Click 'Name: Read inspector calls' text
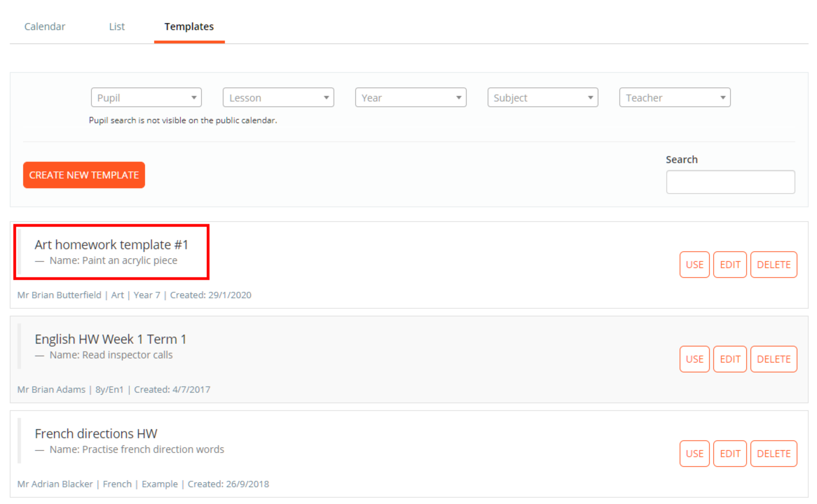Image resolution: width=817 pixels, height=504 pixels. (x=111, y=355)
